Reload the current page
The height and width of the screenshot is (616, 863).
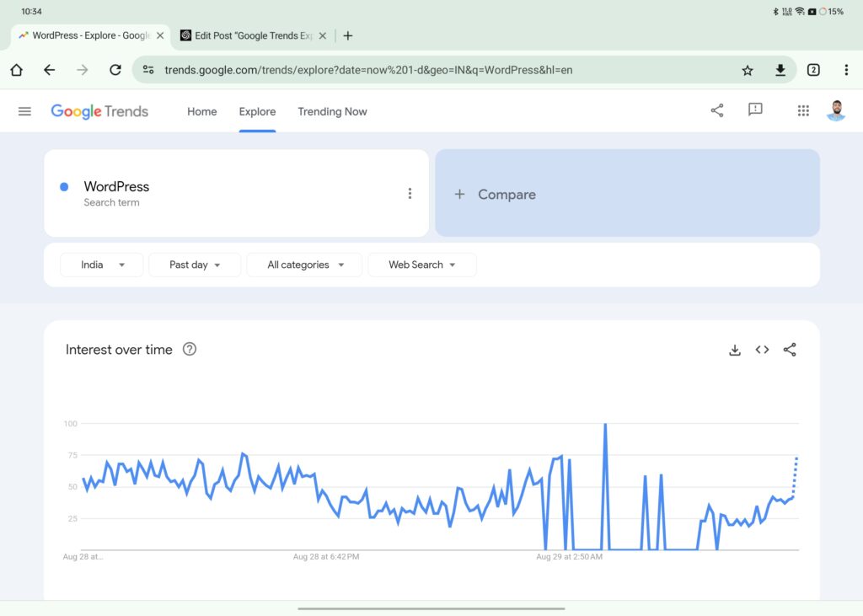[x=115, y=70]
